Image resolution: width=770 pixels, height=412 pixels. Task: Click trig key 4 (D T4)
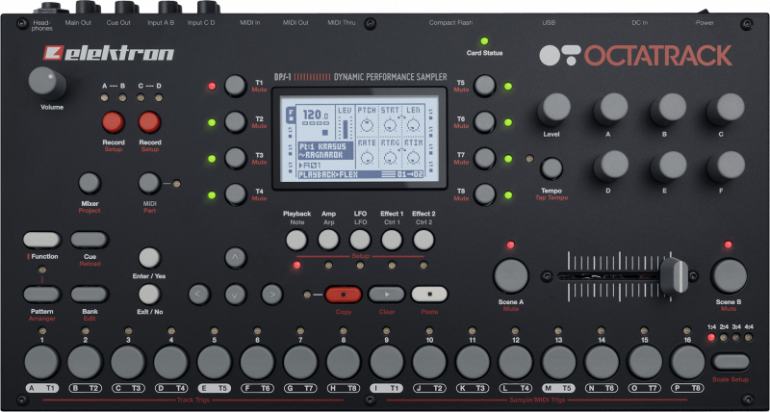pyautogui.click(x=171, y=362)
